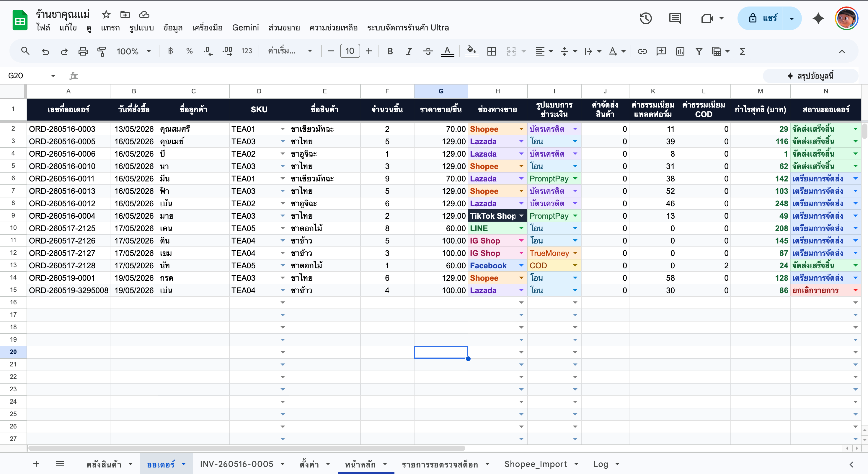
Task: Select cell ORD-260517-2125
Action: point(68,228)
